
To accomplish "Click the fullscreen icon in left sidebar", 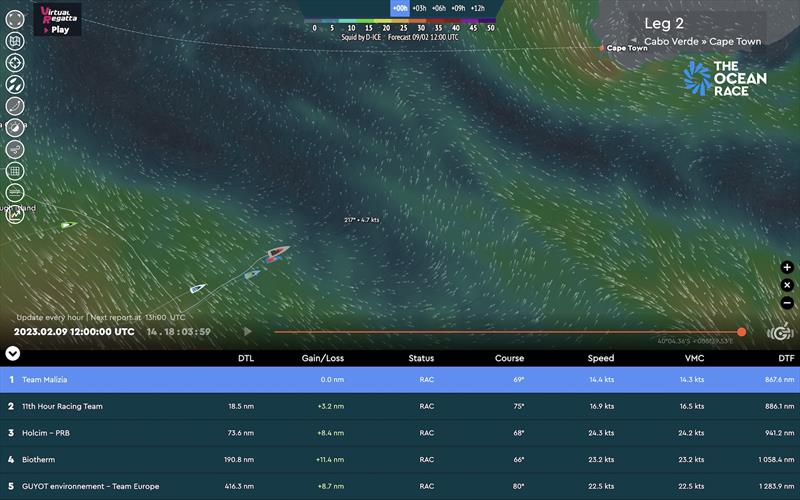I will (x=15, y=19).
